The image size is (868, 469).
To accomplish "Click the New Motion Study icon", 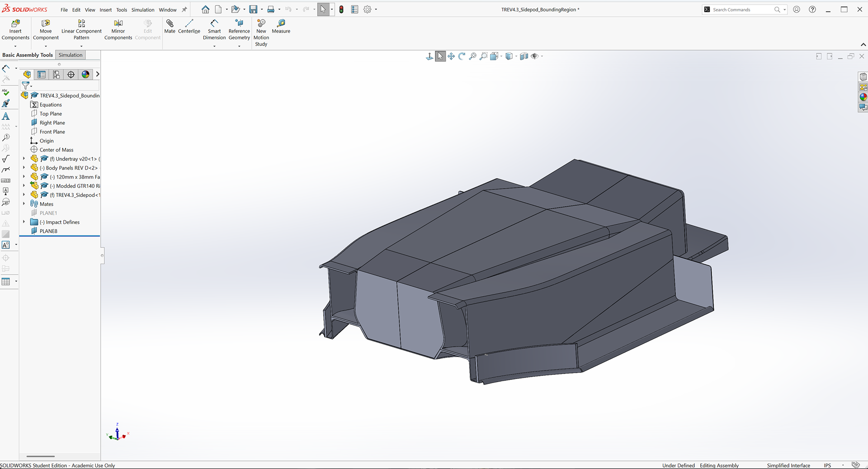I will click(261, 25).
